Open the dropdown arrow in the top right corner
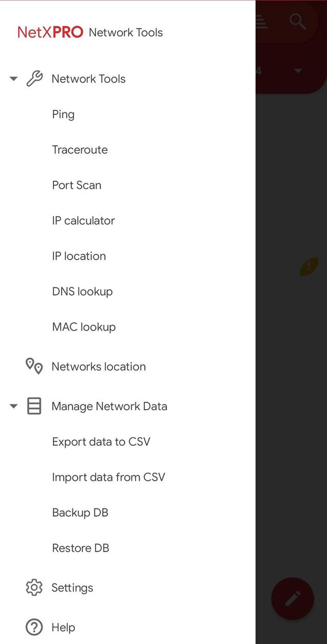Viewport: 327px width, 644px height. [298, 70]
